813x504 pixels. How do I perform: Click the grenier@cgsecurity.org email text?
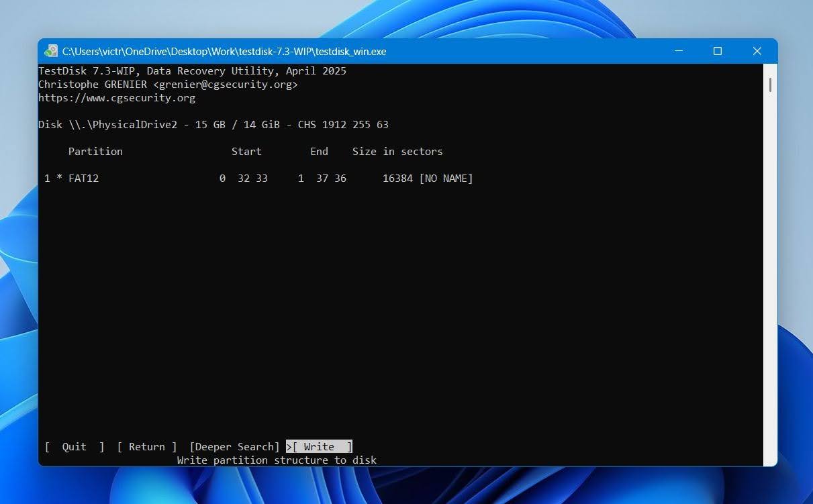point(225,85)
